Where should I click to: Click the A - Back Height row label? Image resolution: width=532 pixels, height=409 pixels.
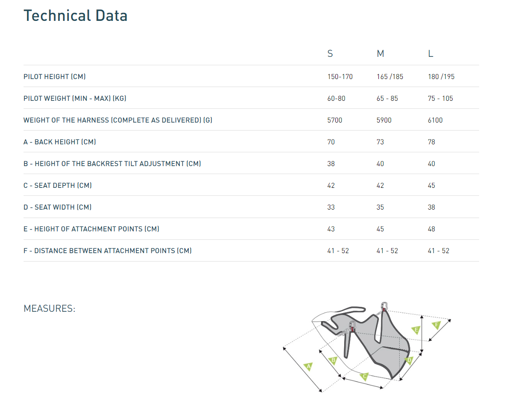(60, 142)
